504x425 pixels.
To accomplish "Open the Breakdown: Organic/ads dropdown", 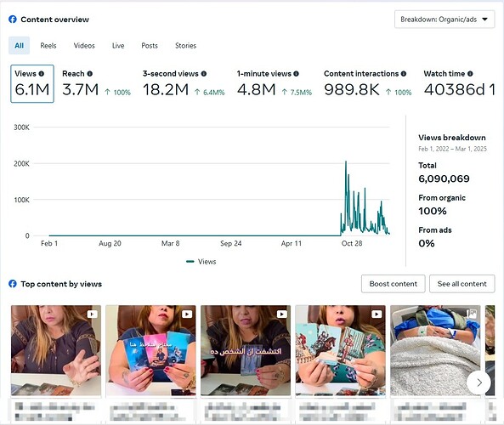I will click(445, 20).
